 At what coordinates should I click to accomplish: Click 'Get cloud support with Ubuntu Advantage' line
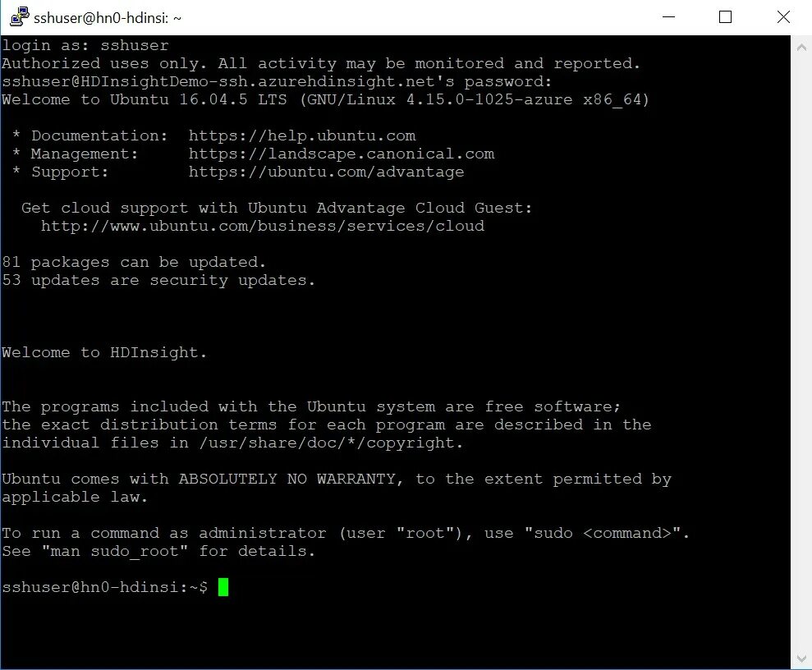(x=277, y=209)
